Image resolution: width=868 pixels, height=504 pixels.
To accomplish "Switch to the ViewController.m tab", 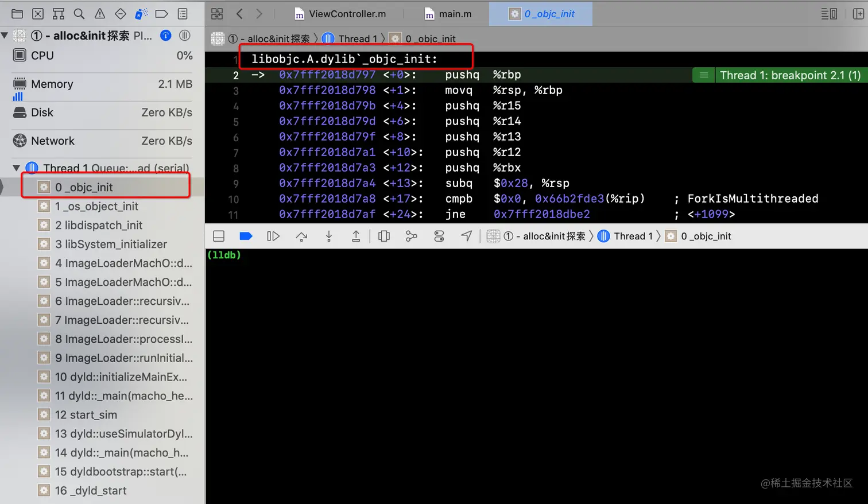I will pos(340,14).
